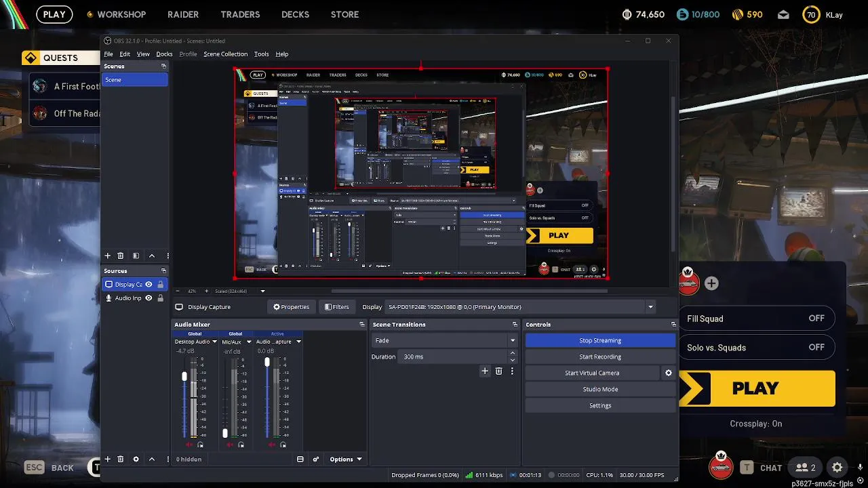This screenshot has width=868, height=488.
Task: Open game settings gear icon
Action: (837, 468)
